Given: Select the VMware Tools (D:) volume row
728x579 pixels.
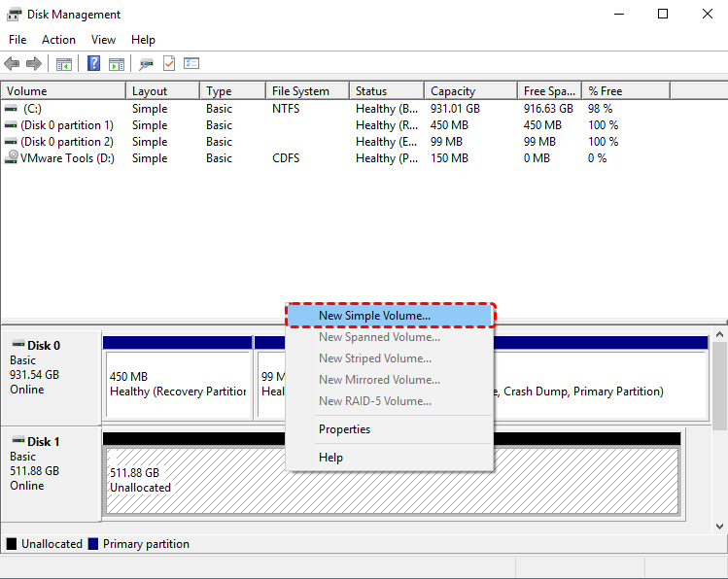Looking at the screenshot, I should tap(66, 158).
